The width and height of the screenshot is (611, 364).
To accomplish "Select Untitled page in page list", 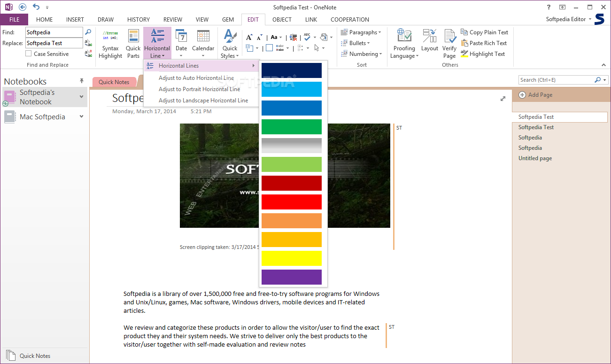I will (x=535, y=158).
